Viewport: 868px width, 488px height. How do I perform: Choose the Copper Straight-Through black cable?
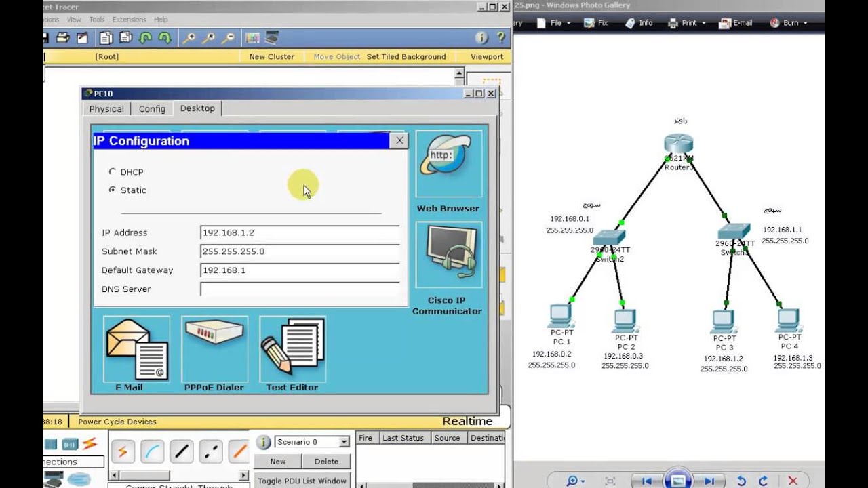[x=181, y=451]
